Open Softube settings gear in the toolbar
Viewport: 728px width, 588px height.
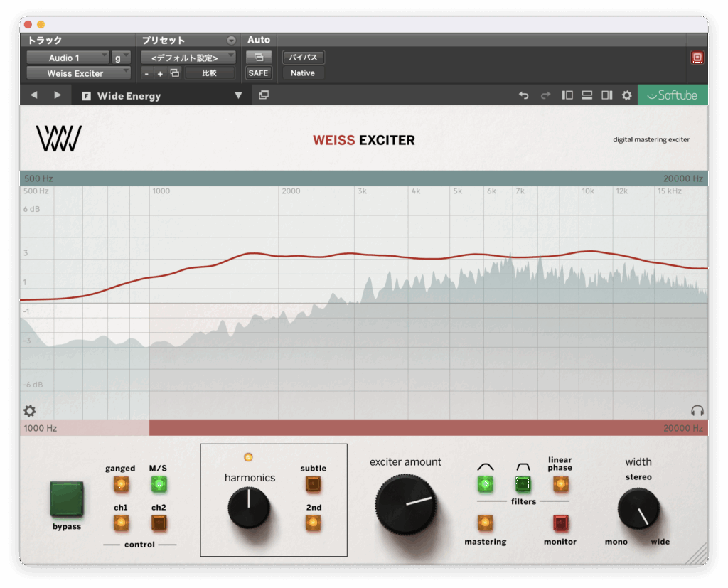(x=627, y=95)
